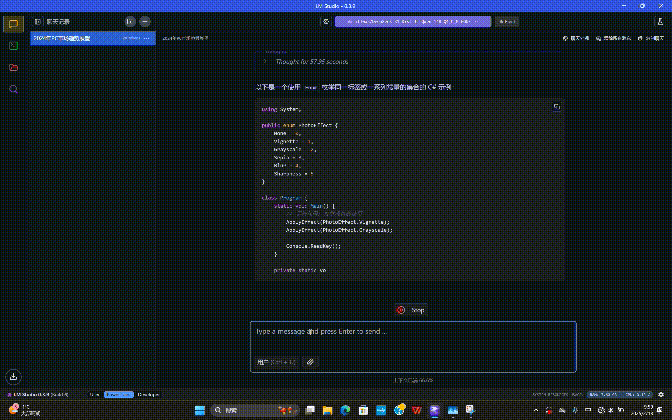672x420 pixels.
Task: Click the attach file paperclip icon
Action: [x=310, y=361]
